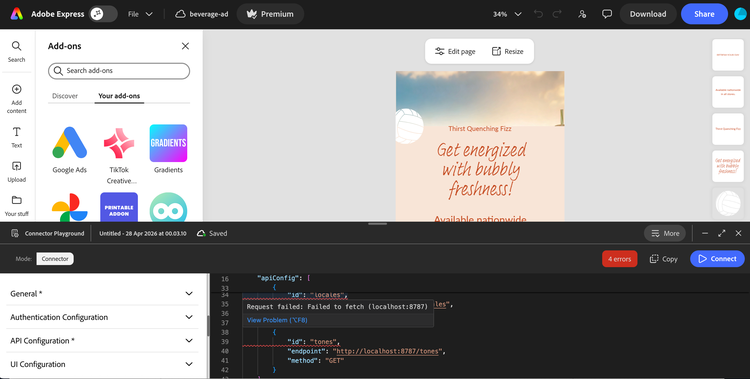750x379 pixels.
Task: Open the 34% zoom dropdown
Action: tap(507, 14)
